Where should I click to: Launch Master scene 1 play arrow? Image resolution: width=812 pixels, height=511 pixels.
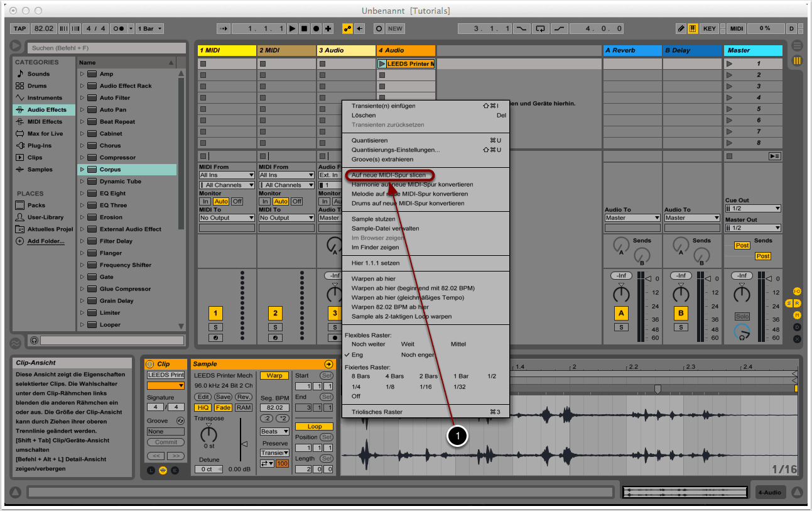729,63
